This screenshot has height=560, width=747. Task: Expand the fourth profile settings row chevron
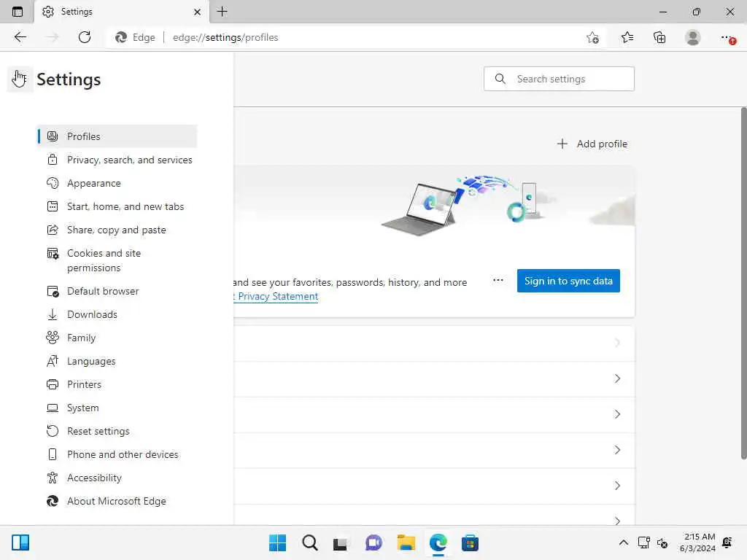[617, 450]
